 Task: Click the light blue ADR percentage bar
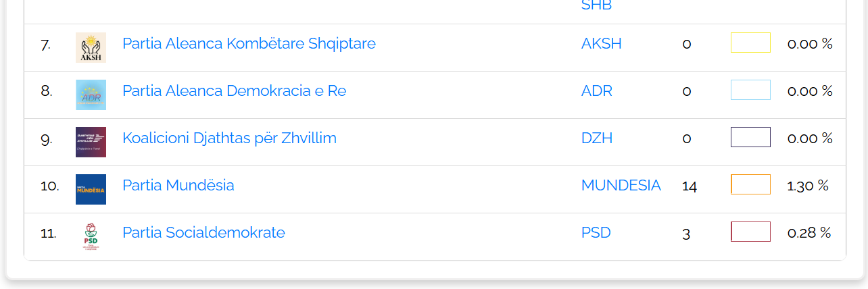click(x=750, y=90)
